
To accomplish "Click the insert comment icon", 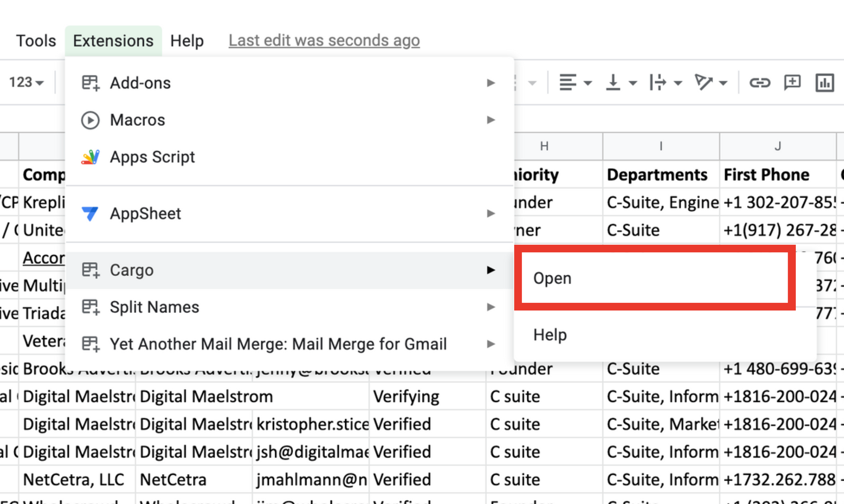I will tap(792, 82).
